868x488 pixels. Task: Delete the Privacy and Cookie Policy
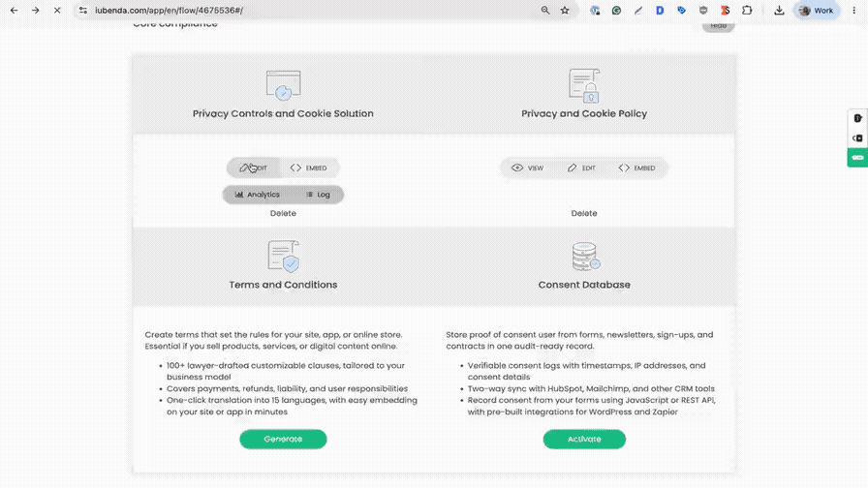584,213
